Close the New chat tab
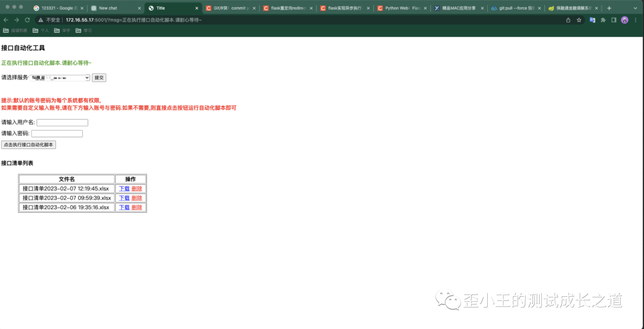Screen dimensions: 644x329 pos(139,8)
